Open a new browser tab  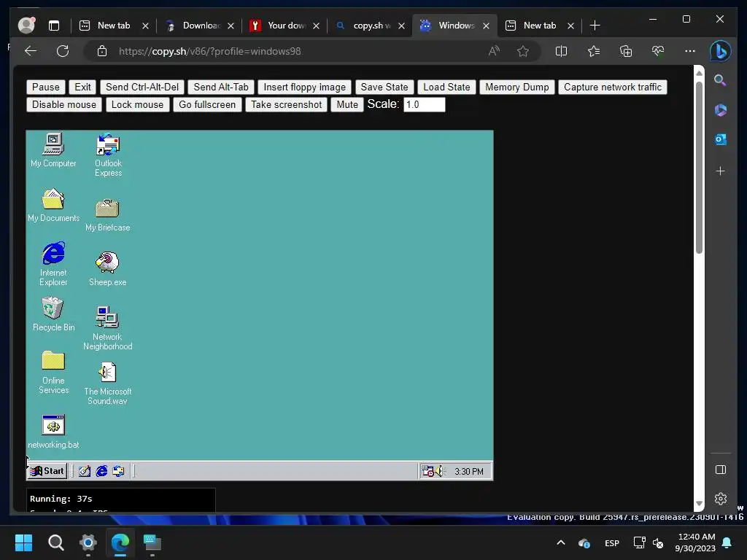coord(595,26)
